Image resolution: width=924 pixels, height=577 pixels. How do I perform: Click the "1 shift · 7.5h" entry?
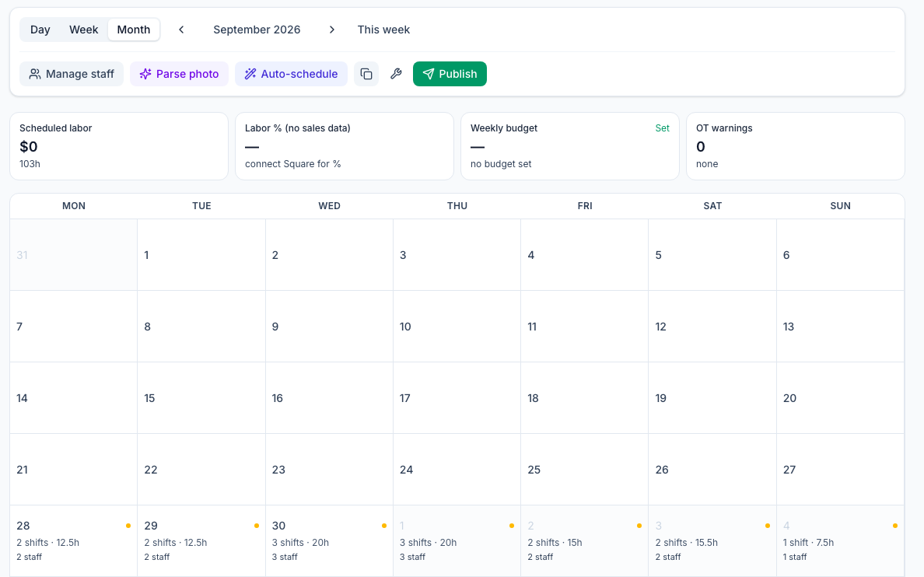point(809,543)
